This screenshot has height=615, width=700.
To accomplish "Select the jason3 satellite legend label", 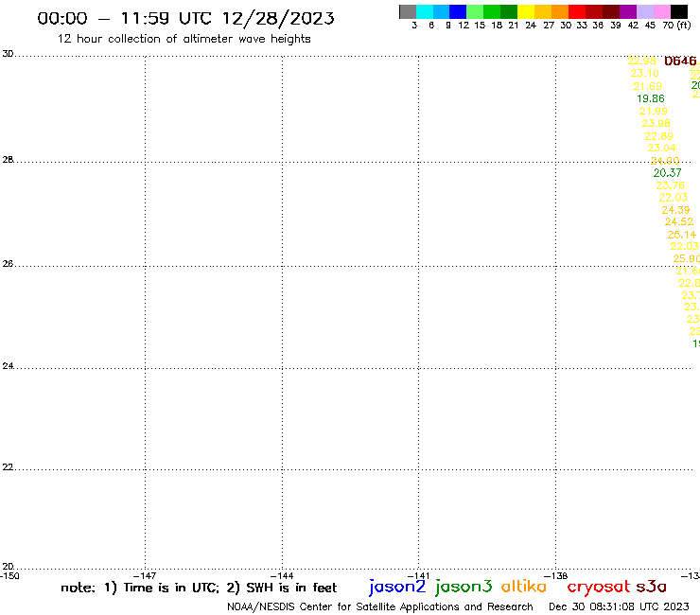I will (x=464, y=587).
